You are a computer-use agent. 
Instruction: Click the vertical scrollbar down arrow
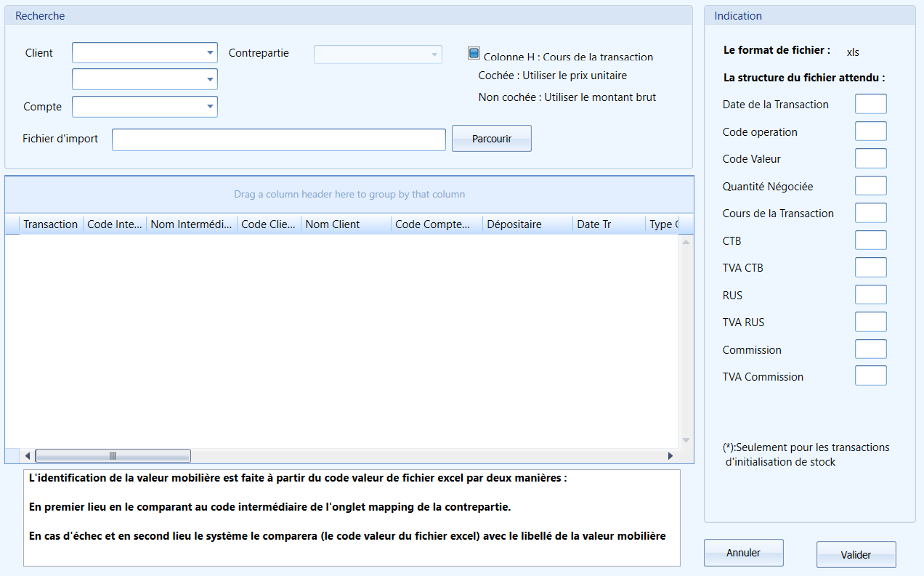(686, 441)
